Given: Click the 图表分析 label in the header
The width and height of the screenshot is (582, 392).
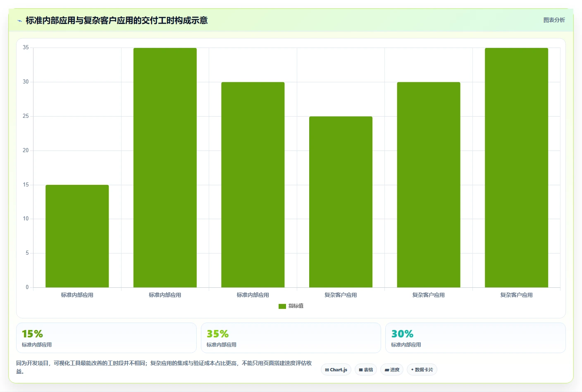Looking at the screenshot, I should click(x=554, y=20).
